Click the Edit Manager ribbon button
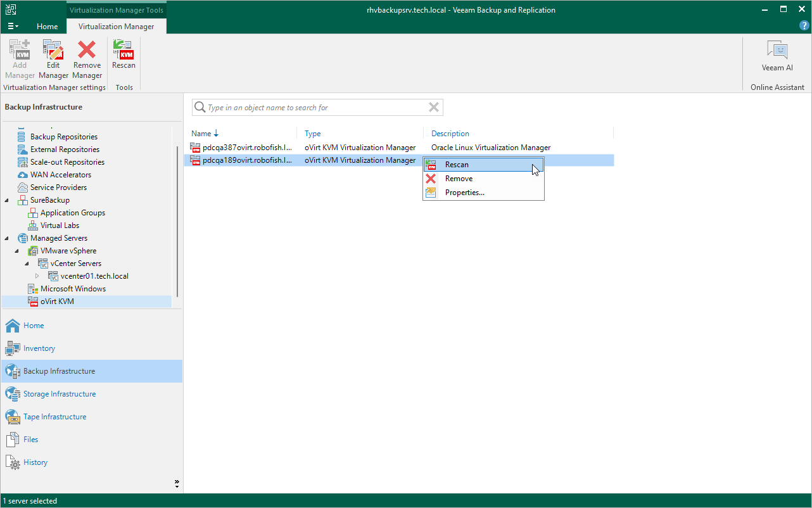This screenshot has height=508, width=812. tap(53, 60)
